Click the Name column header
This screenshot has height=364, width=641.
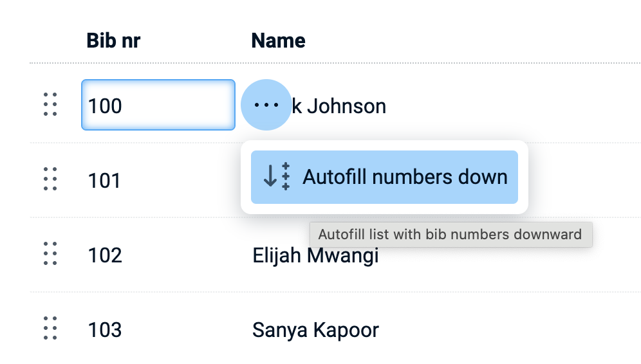tap(278, 41)
